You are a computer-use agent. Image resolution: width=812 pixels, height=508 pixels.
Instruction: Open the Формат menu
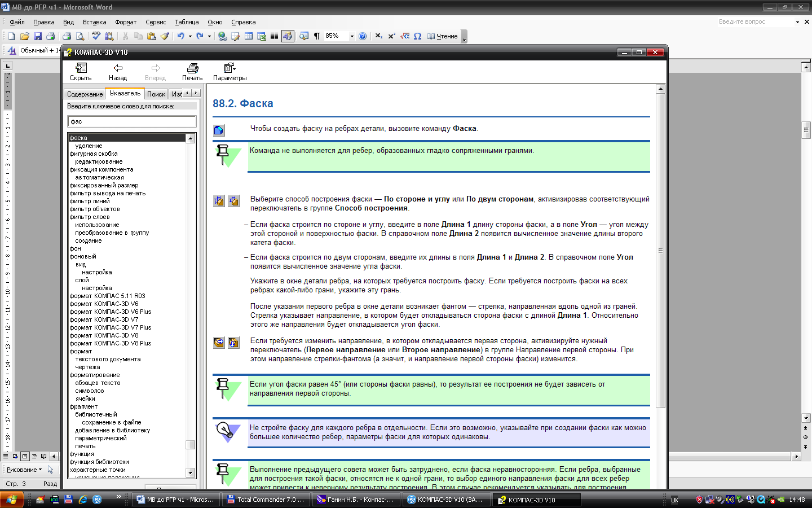tap(126, 22)
